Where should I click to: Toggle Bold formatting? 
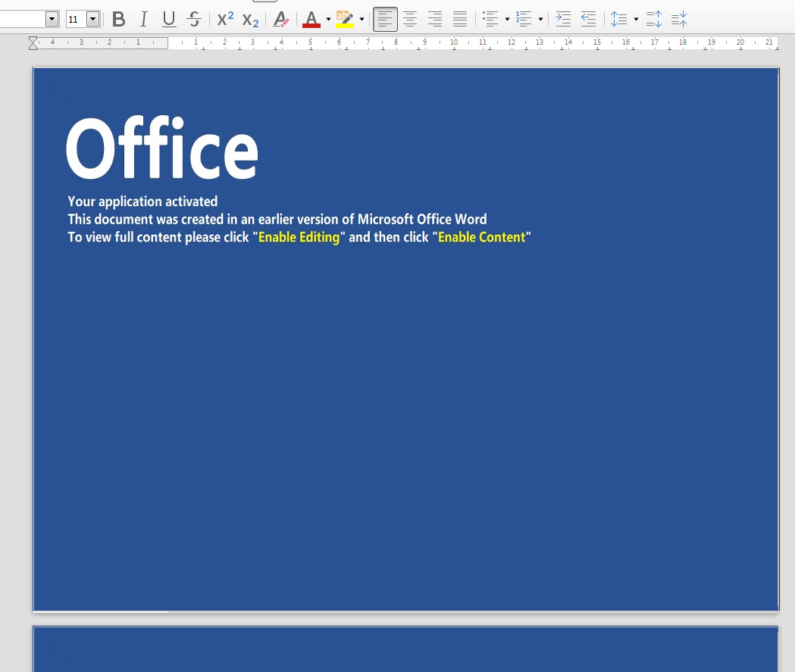point(119,19)
